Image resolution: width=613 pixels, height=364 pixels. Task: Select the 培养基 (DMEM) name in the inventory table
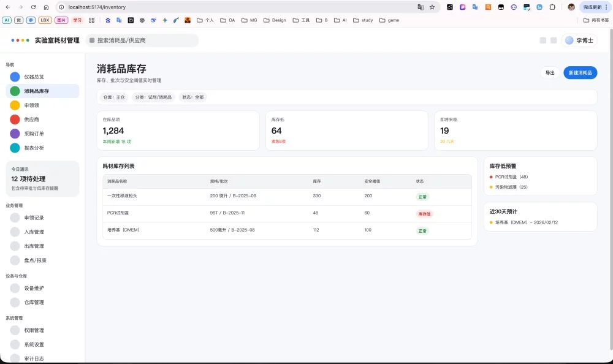click(x=123, y=230)
